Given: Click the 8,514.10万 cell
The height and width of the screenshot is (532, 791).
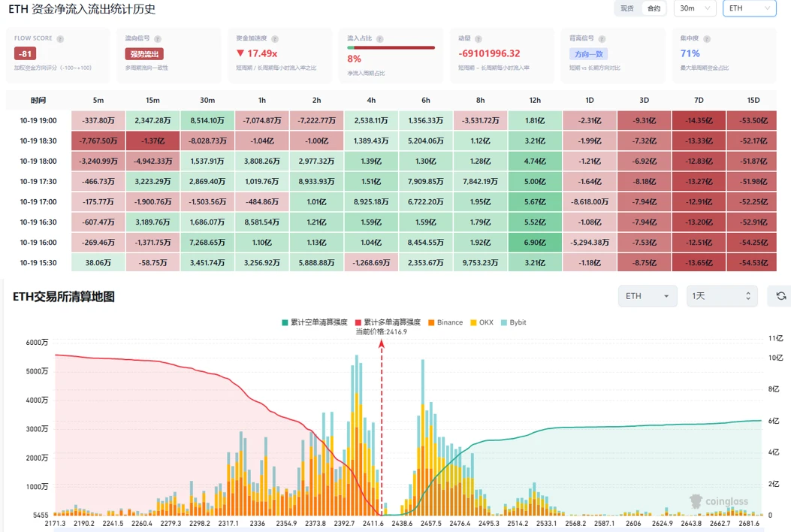Looking at the screenshot, I should coord(207,121).
